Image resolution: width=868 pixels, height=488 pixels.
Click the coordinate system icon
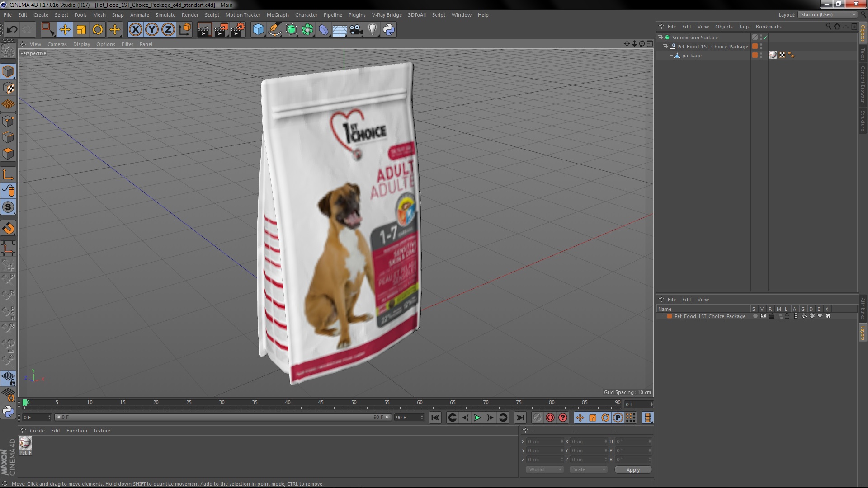(x=184, y=30)
